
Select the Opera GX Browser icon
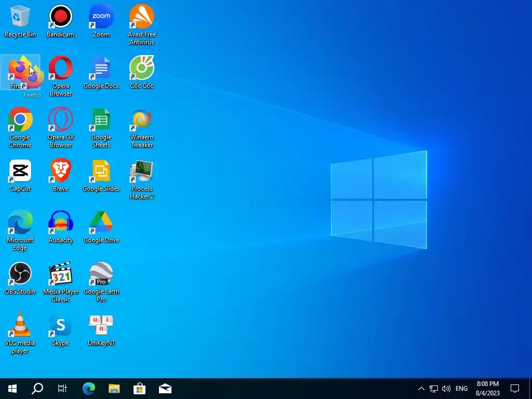tap(60, 128)
